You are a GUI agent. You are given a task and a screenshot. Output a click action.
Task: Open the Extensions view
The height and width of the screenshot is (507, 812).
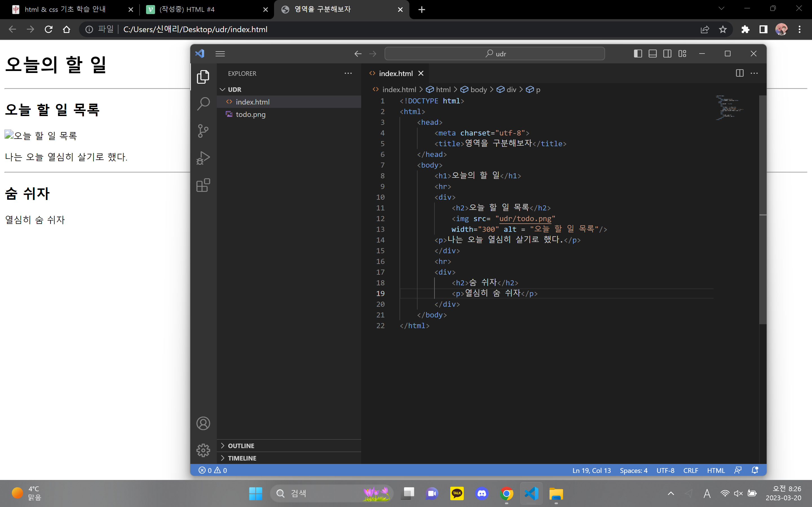click(x=203, y=185)
